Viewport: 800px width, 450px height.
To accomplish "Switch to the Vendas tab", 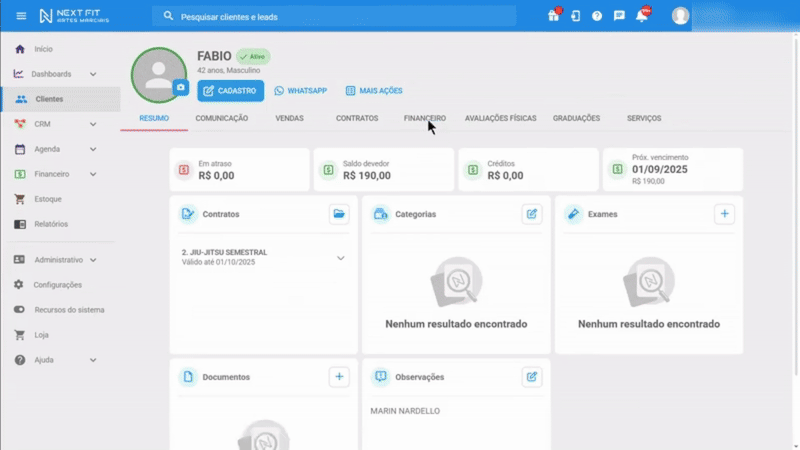I will click(x=289, y=118).
